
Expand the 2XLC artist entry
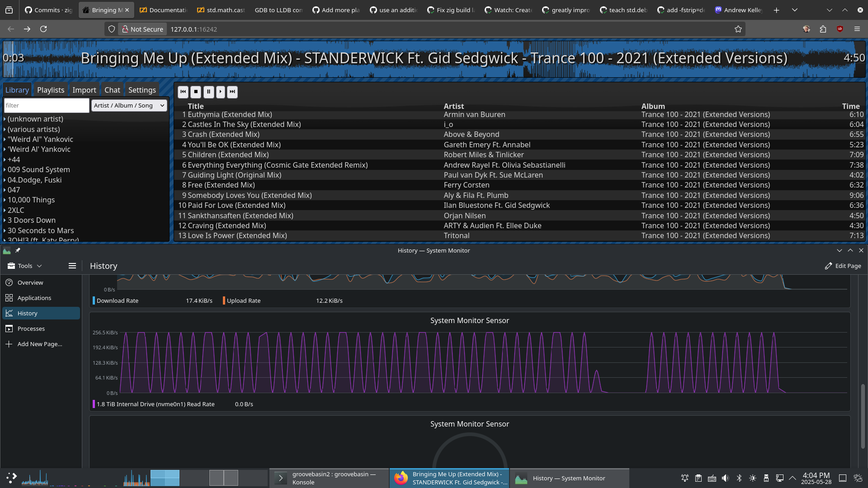click(5, 210)
